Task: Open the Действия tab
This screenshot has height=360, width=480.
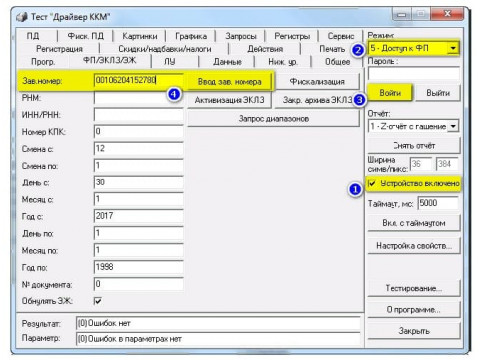Action: [x=265, y=49]
